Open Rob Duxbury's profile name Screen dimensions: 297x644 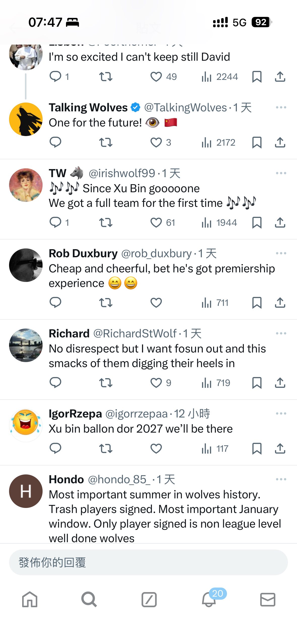(83, 253)
